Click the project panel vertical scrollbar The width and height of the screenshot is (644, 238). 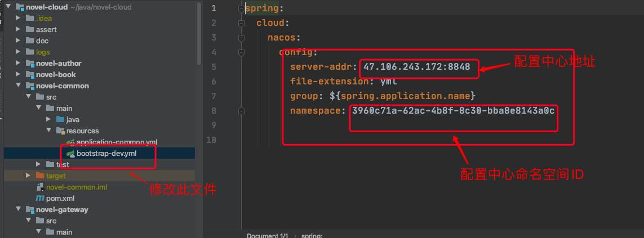[x=199, y=33]
